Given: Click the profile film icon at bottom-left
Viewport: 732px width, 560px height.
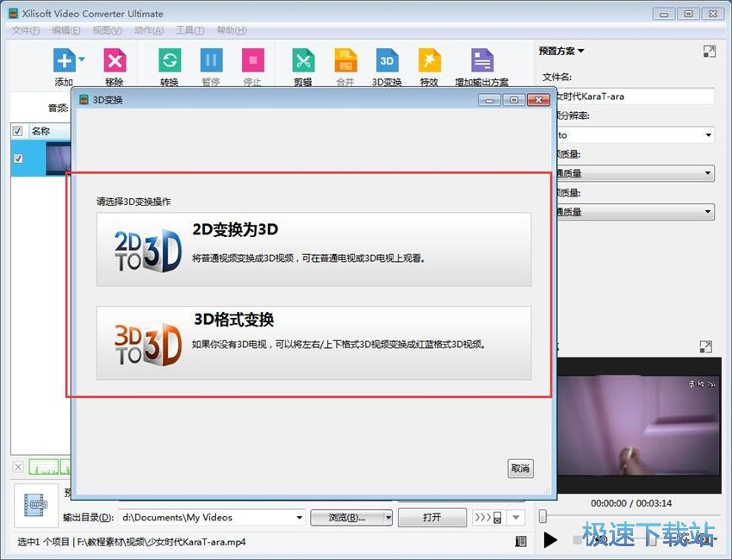Looking at the screenshot, I should 36,506.
